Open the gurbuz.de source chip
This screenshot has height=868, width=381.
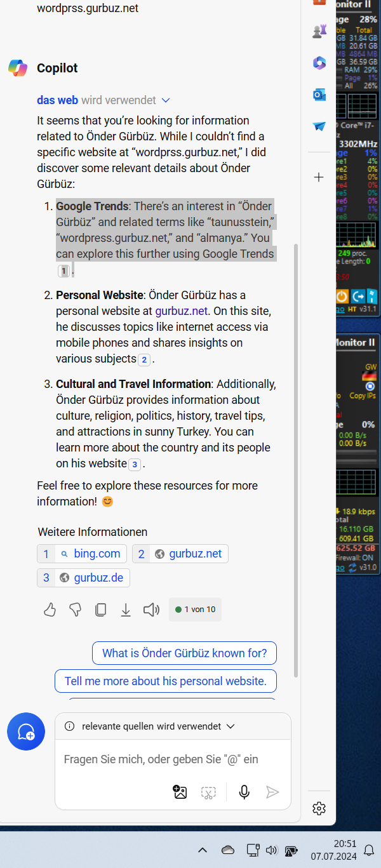(84, 578)
